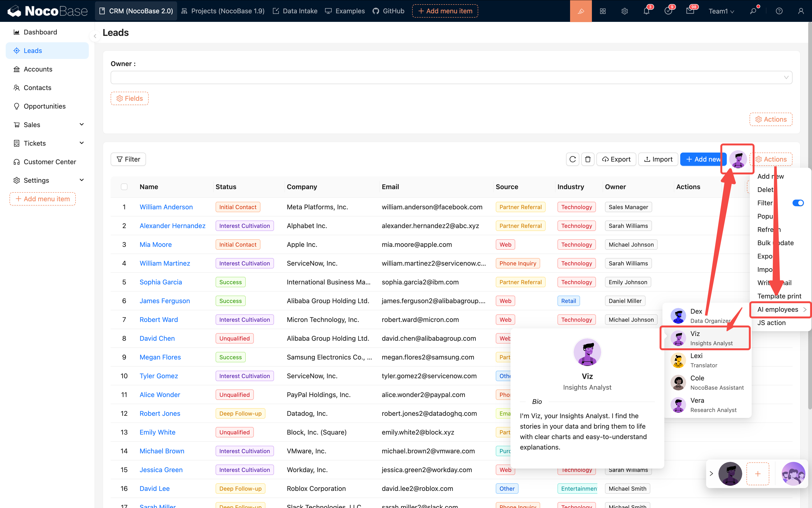The width and height of the screenshot is (812, 508).
Task: Open the Export dialog
Action: pyautogui.click(x=616, y=159)
